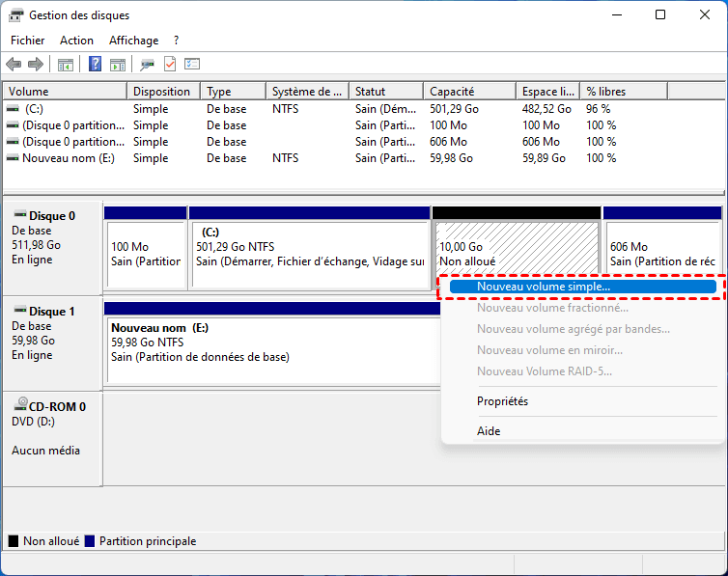
Task: Click the red checkmark properties icon
Action: (x=170, y=65)
